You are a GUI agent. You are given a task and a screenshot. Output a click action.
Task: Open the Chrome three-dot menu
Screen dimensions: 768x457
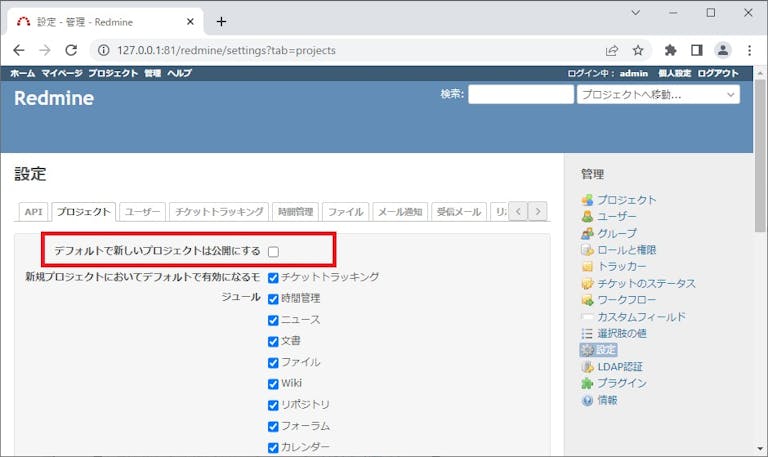coord(749,50)
